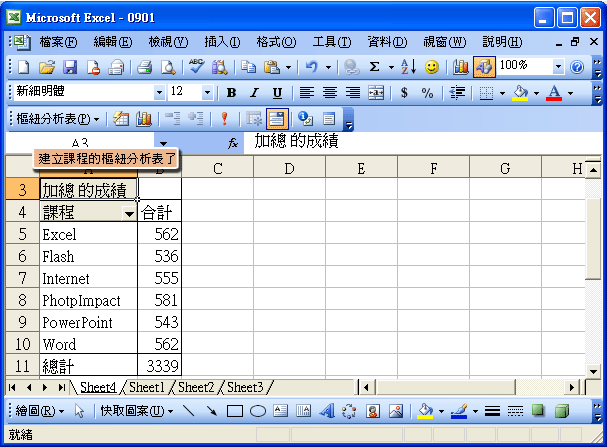The image size is (607, 447).
Task: Click the Format Report icon in PivotTable toolbar
Action: coord(121,119)
